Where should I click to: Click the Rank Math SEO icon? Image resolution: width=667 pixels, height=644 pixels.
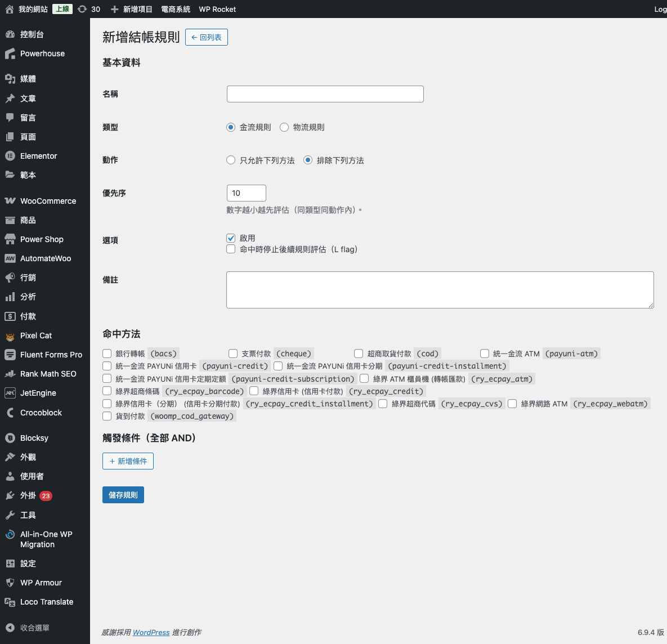(10, 373)
